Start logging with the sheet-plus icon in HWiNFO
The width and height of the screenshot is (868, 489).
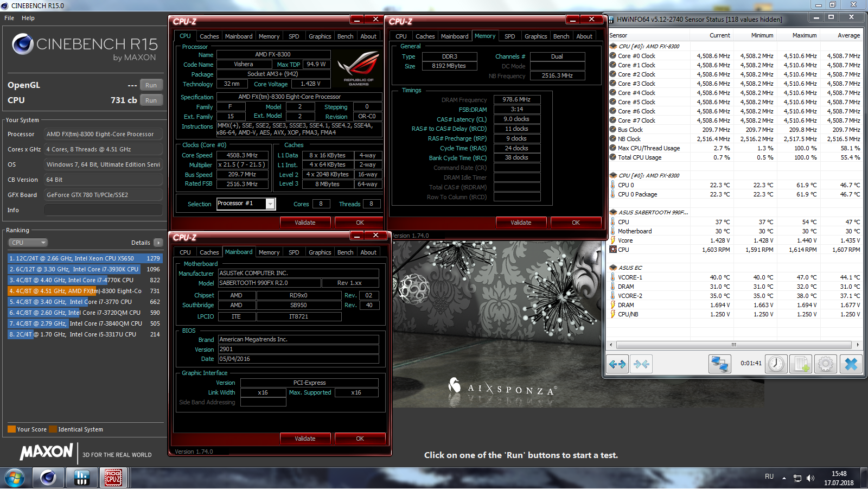click(x=801, y=364)
